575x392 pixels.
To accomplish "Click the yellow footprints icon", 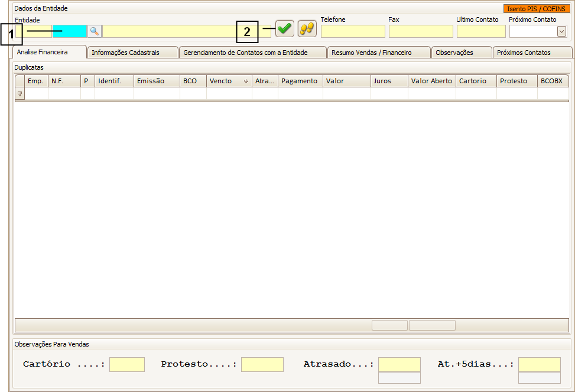I will pos(307,28).
